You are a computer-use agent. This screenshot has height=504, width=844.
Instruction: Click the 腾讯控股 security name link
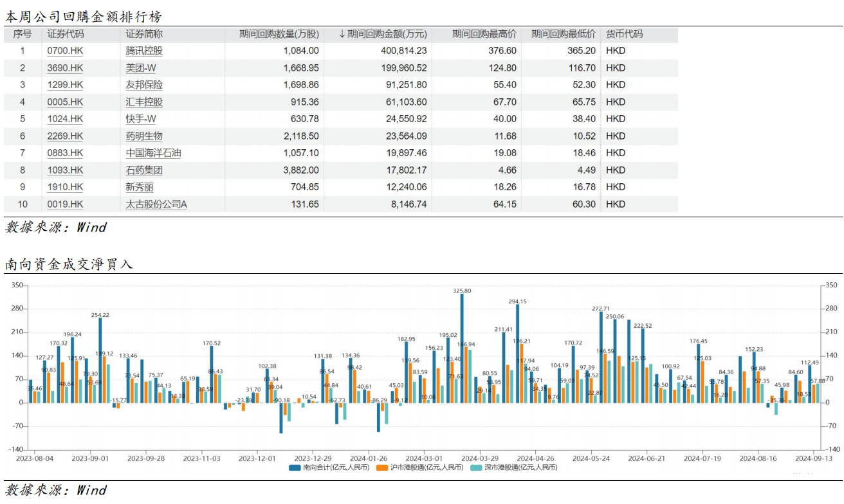(144, 51)
